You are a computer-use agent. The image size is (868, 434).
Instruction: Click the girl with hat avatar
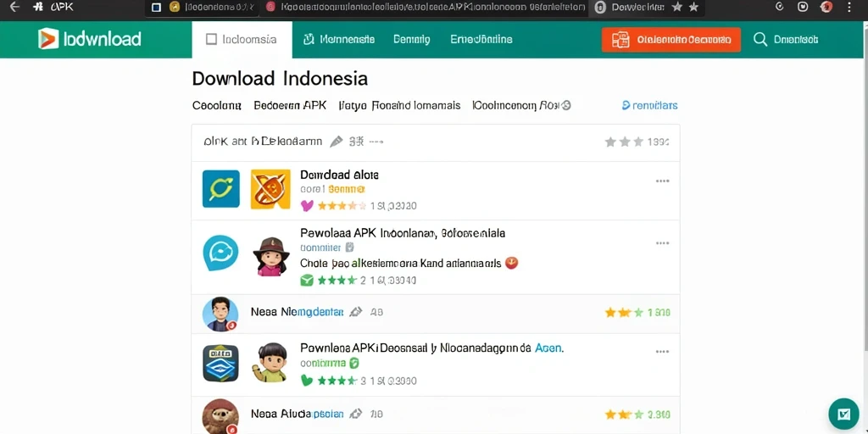[271, 256]
